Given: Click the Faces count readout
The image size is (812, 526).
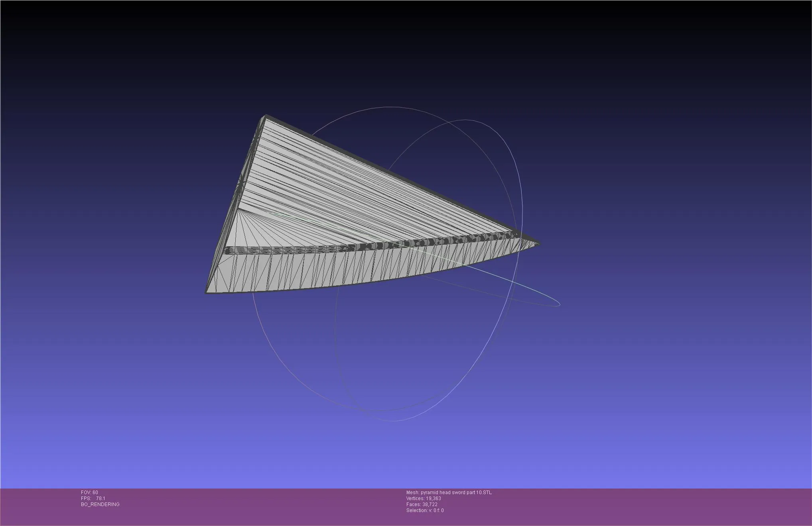Looking at the screenshot, I should click(422, 504).
